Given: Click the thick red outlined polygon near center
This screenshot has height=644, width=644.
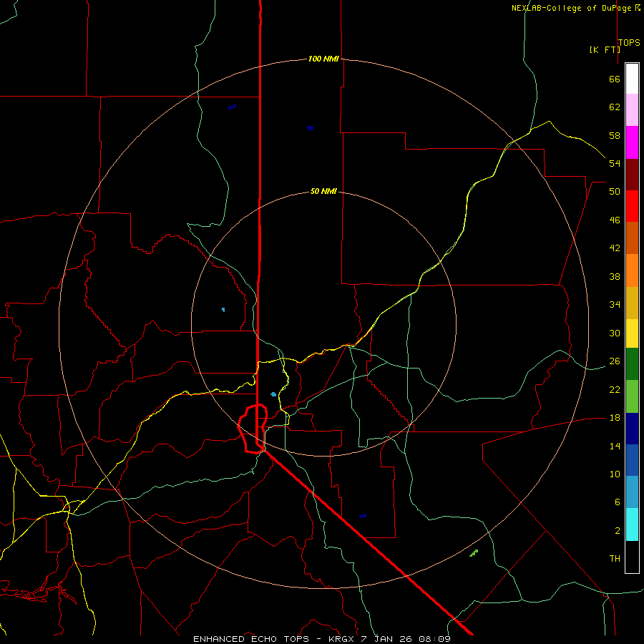Looking at the screenshot, I should tap(253, 429).
